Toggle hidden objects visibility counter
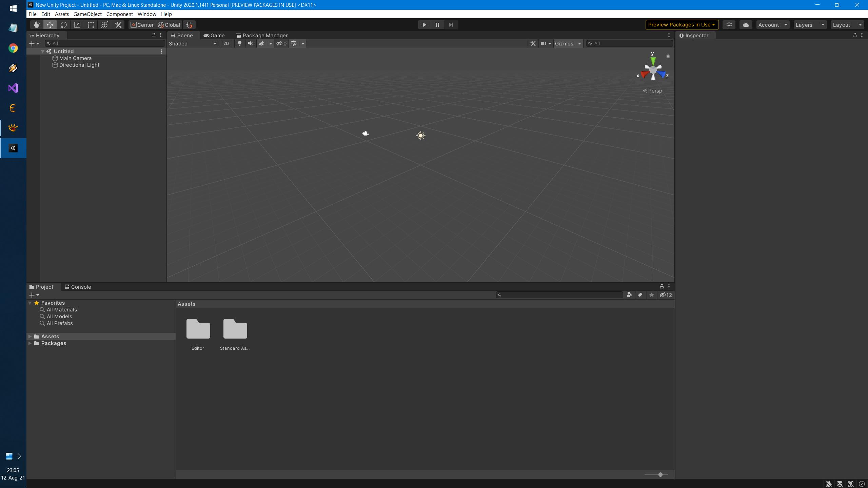 281,43
